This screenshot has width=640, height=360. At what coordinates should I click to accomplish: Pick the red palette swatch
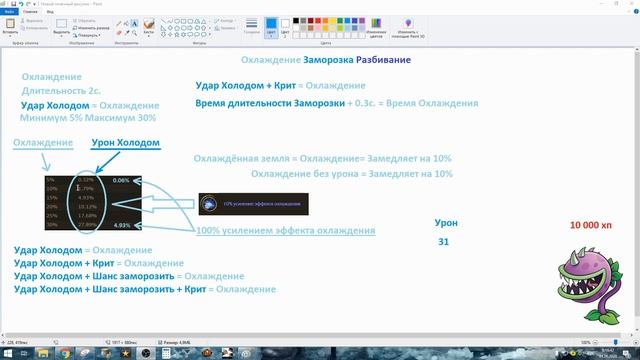318,20
